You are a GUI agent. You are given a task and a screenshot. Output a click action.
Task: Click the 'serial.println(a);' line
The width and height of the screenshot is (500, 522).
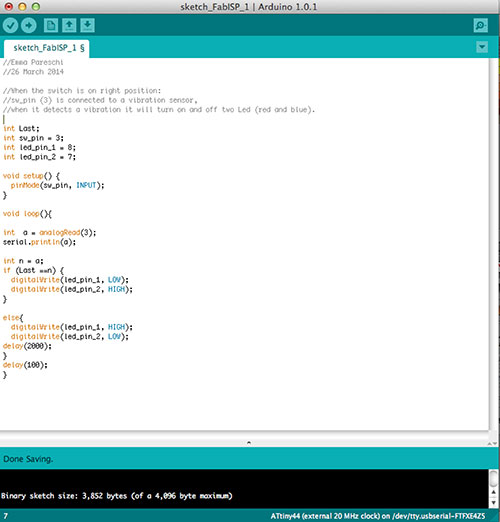pyautogui.click(x=39, y=242)
